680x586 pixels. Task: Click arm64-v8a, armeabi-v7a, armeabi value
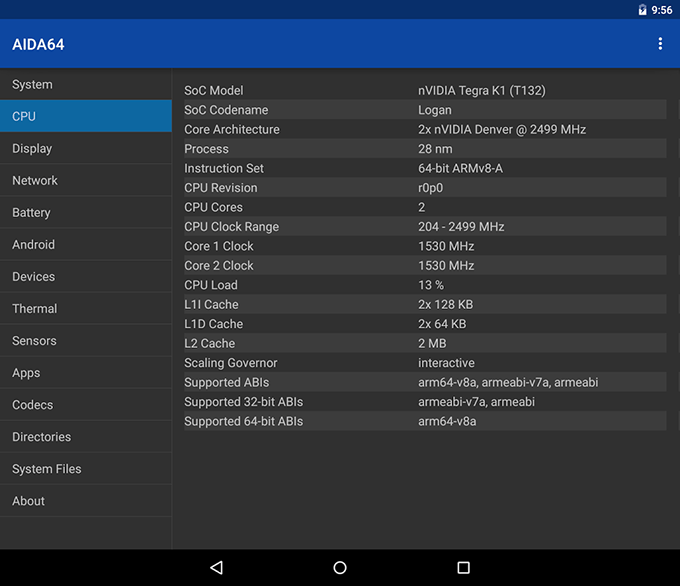click(508, 382)
